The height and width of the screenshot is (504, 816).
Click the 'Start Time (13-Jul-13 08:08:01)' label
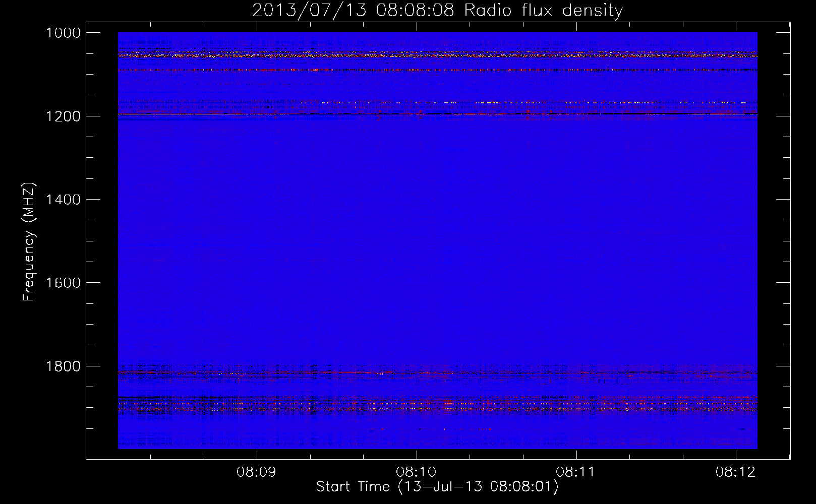[437, 487]
